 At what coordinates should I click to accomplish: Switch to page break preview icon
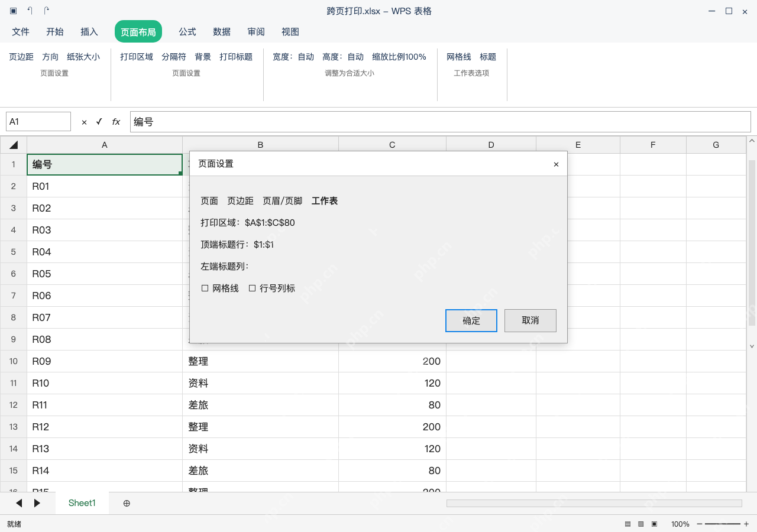pos(654,524)
